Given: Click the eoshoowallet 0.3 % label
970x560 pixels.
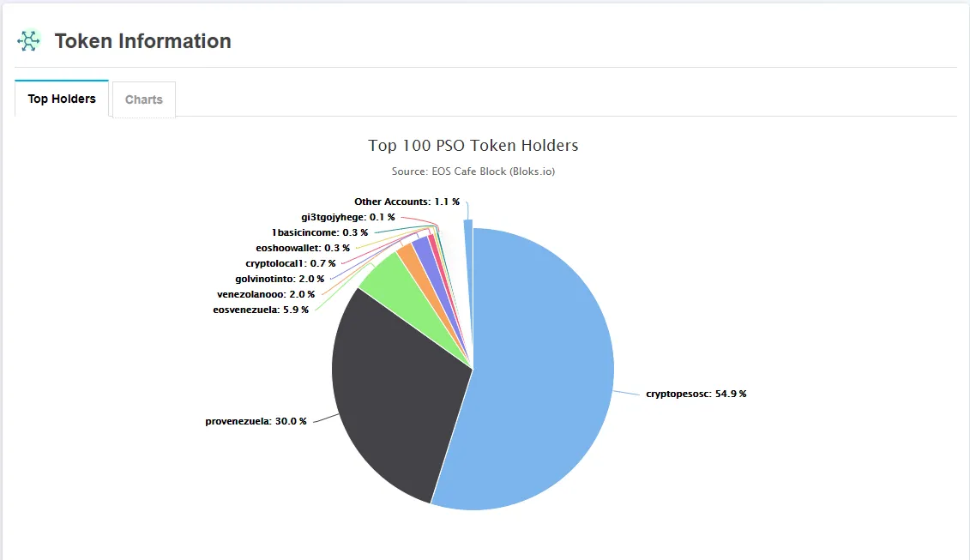Looking at the screenshot, I should coord(303,248).
